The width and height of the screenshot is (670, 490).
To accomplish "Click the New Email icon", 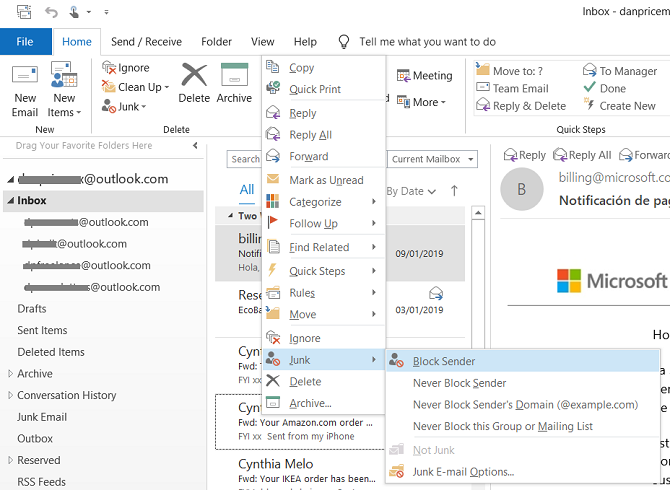I will [x=25, y=74].
